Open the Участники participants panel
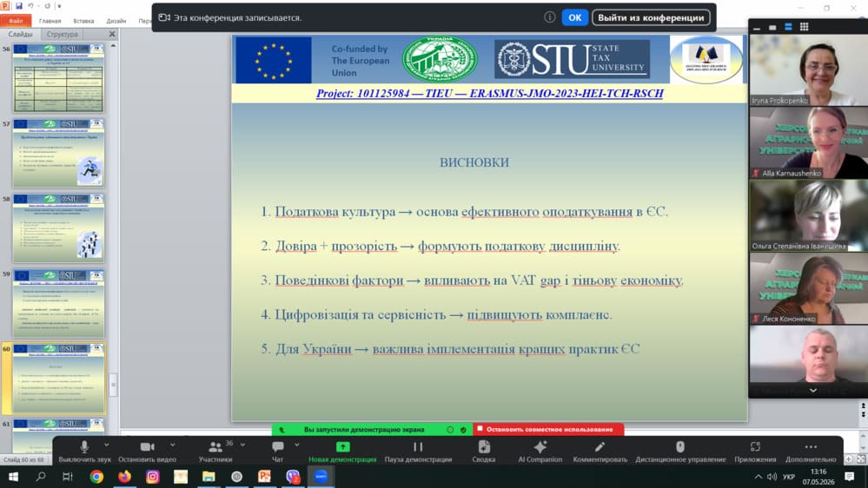The image size is (868, 488). [215, 451]
